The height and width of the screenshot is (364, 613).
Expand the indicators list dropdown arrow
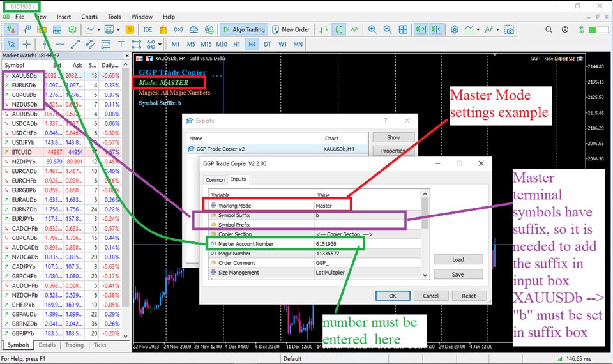point(478,29)
